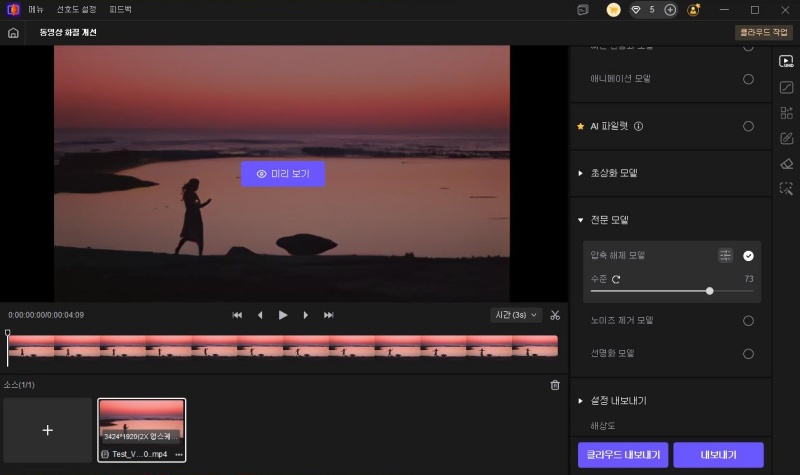
Task: Click the 내보내기 export button
Action: 718,455
